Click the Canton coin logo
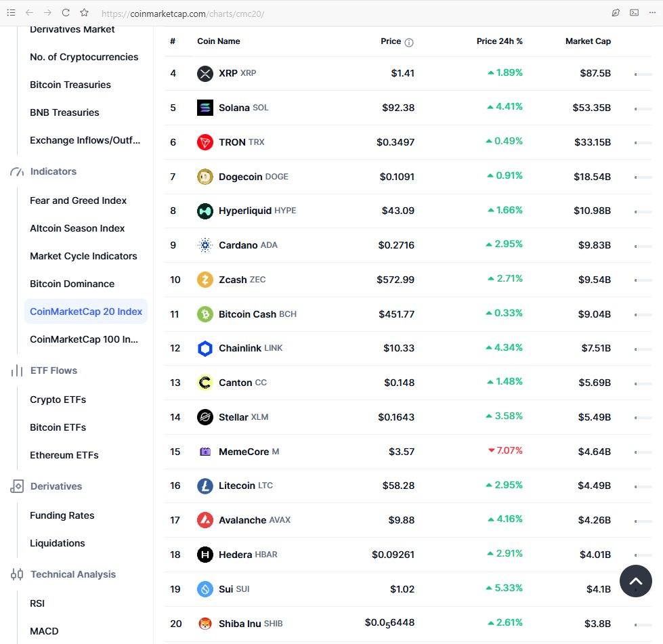663x644 pixels. click(x=205, y=383)
